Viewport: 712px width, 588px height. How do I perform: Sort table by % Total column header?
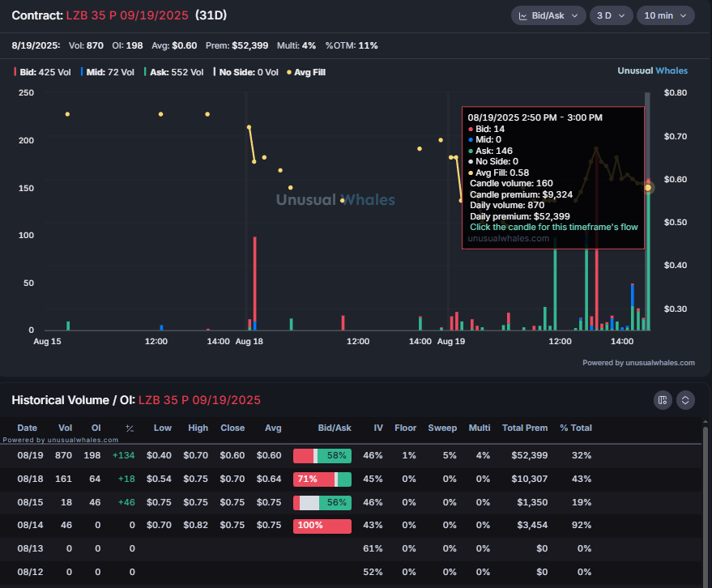click(x=576, y=428)
